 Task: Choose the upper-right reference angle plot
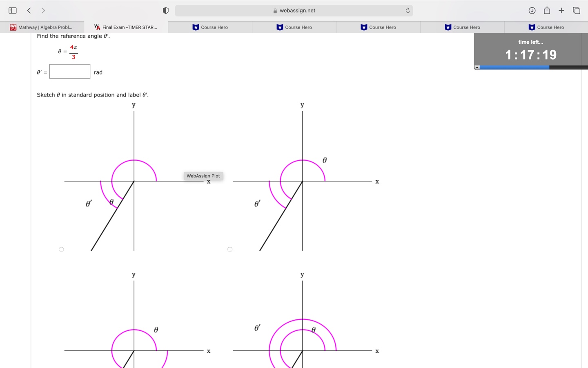pos(230,249)
